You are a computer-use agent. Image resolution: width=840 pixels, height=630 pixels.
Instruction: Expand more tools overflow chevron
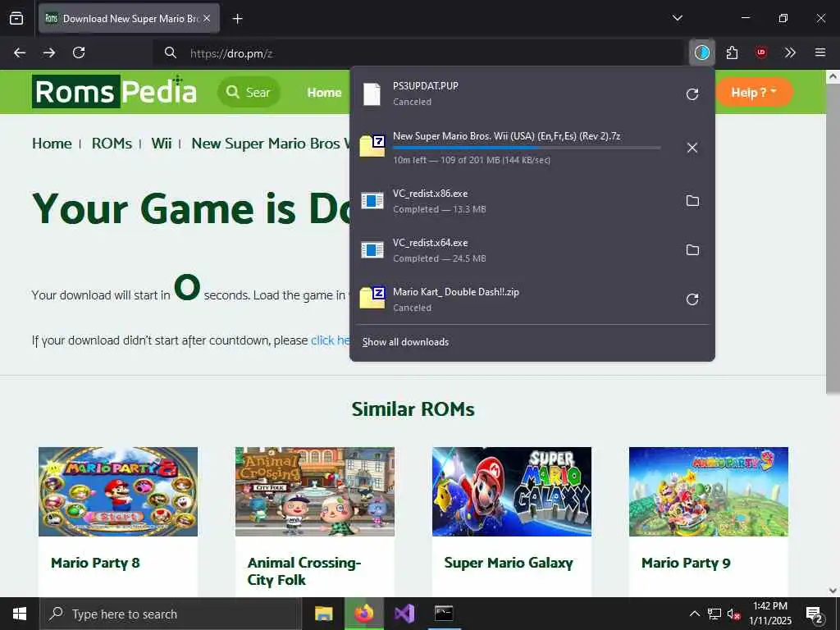790,52
